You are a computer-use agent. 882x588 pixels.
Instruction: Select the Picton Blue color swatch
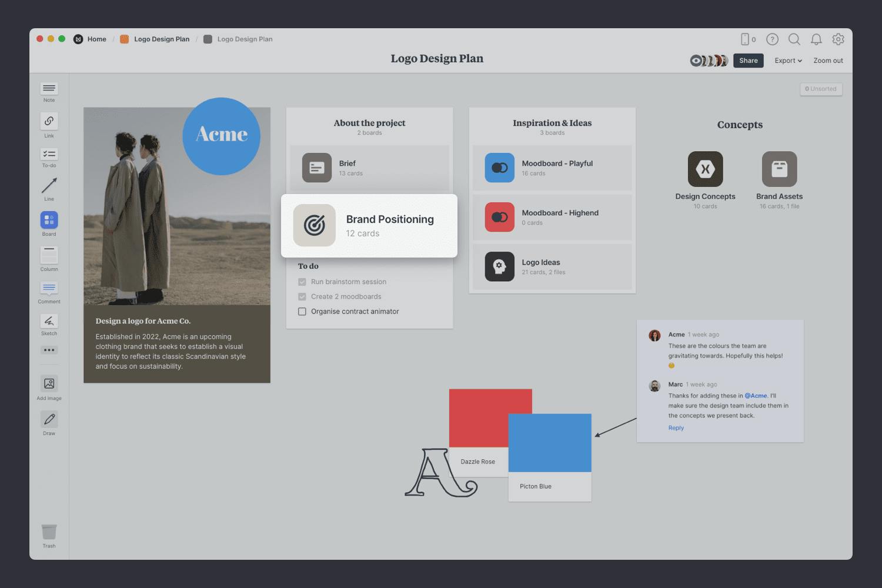tap(549, 443)
